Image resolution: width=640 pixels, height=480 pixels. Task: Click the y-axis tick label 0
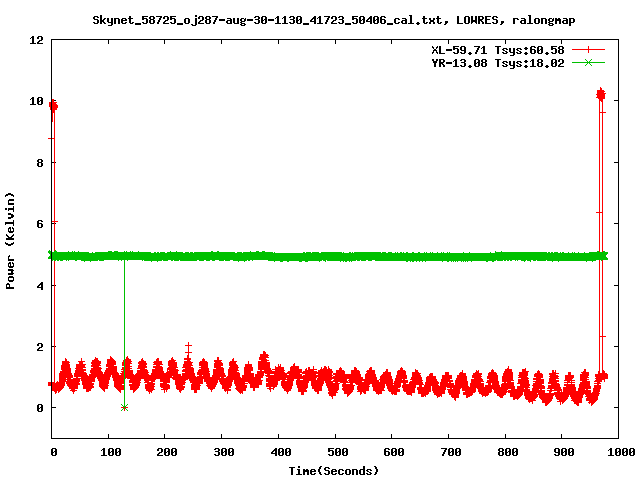point(40,408)
